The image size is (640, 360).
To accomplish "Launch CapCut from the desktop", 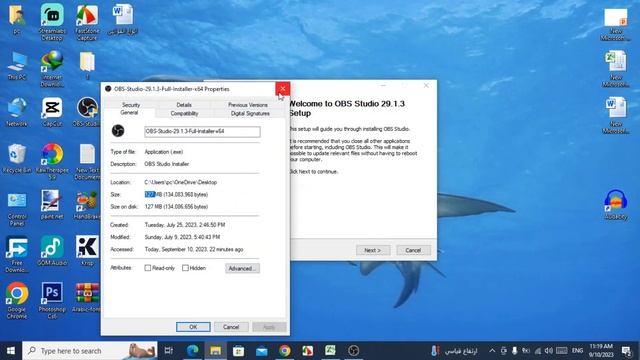I will (x=52, y=112).
